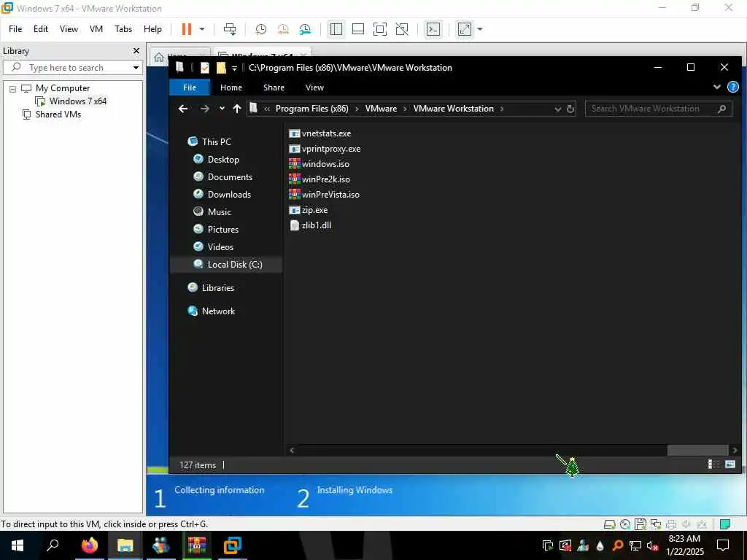The height and width of the screenshot is (560, 747).
Task: Click the stretch guest display icon
Action: point(465,29)
